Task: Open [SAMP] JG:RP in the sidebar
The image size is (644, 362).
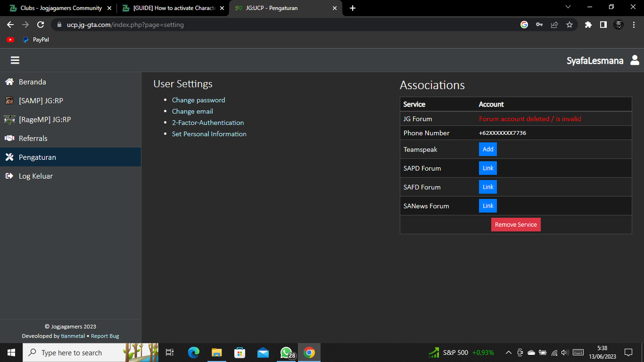Action: [70, 101]
